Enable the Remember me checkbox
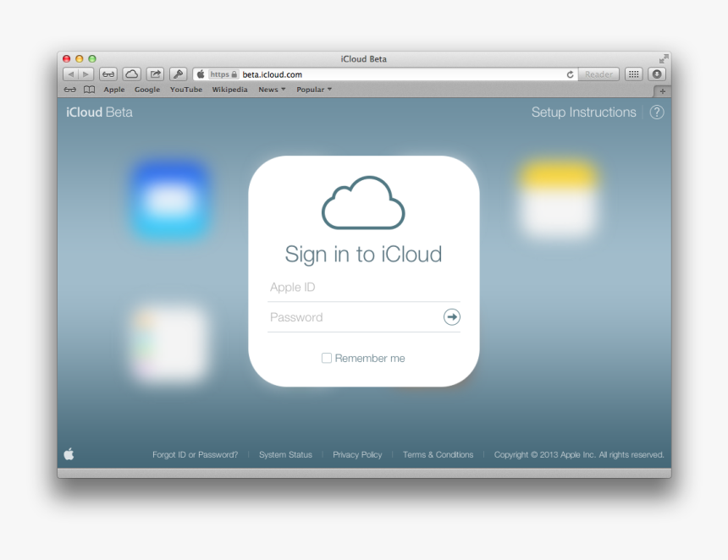728x560 pixels. pos(326,358)
